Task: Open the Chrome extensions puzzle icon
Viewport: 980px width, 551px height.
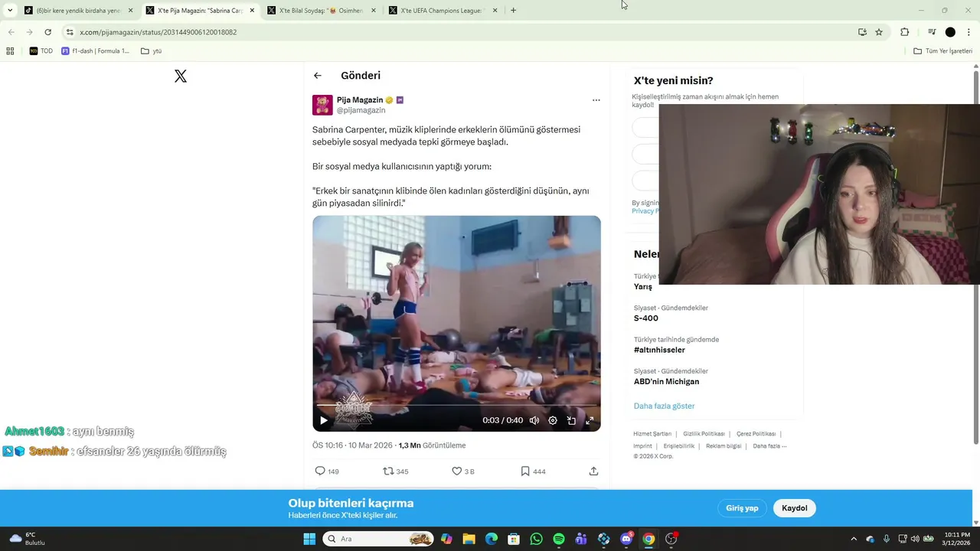Action: (x=905, y=32)
